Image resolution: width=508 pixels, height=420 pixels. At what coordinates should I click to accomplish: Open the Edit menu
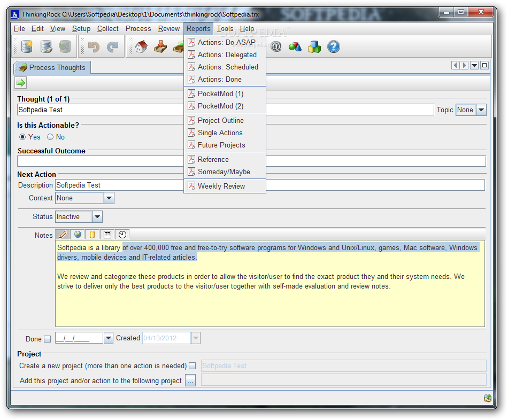click(x=37, y=28)
